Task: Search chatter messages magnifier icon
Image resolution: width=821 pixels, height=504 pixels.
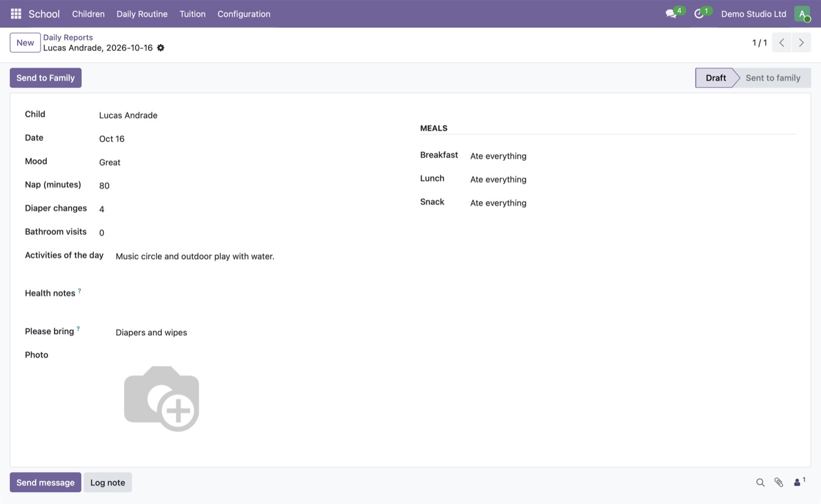Action: [760, 482]
